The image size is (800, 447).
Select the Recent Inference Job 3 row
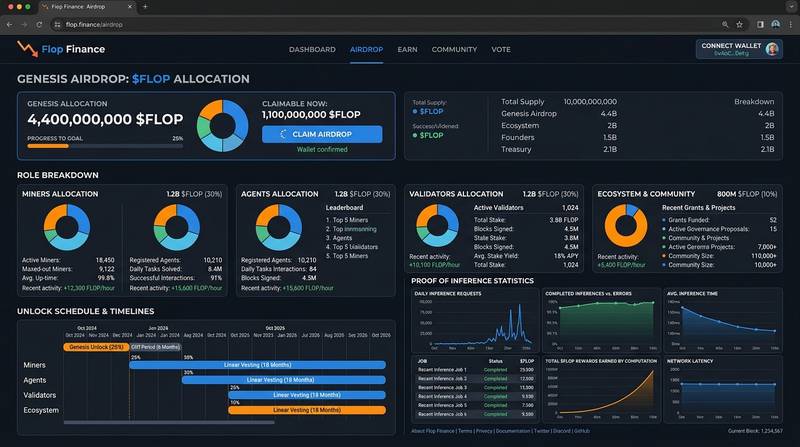click(476, 388)
